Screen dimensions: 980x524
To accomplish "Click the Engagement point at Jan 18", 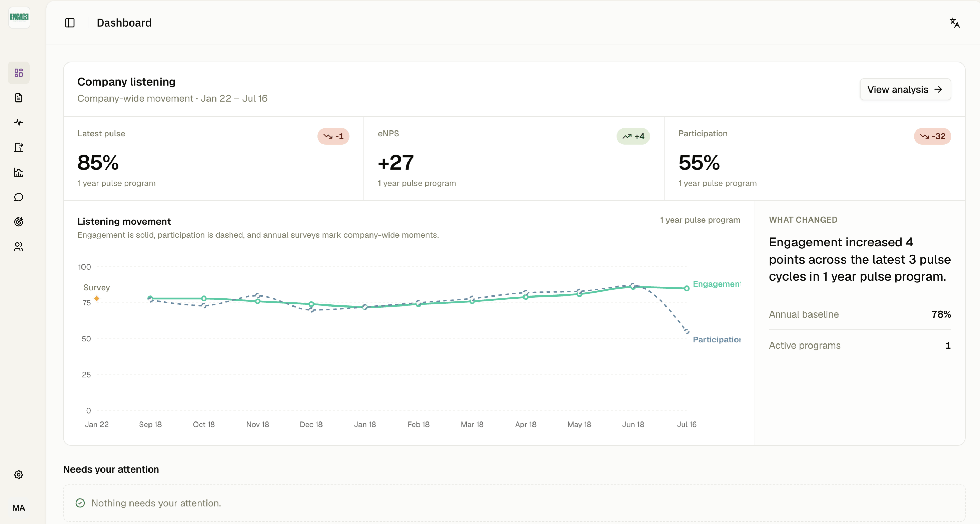I will [x=365, y=307].
